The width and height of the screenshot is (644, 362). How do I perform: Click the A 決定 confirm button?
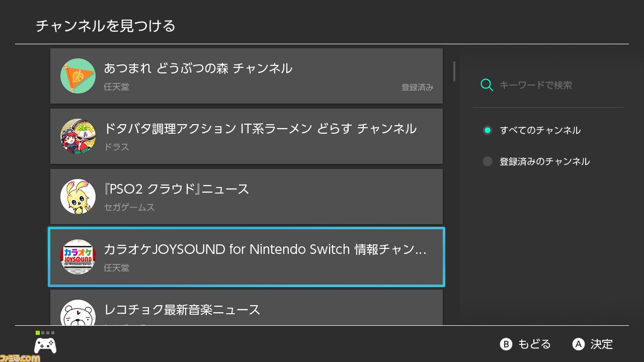coord(593,344)
